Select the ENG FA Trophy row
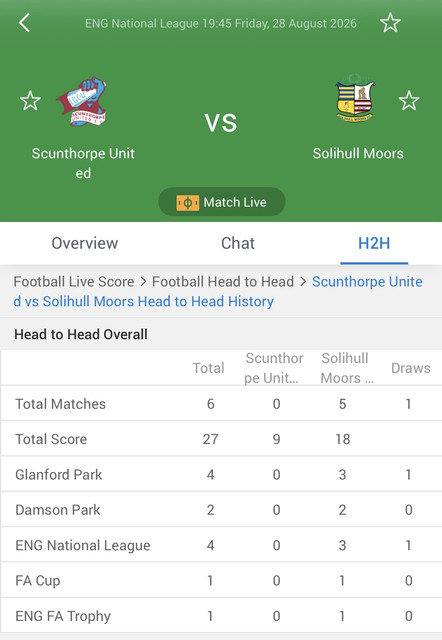The height and width of the screenshot is (640, 442). (x=222, y=616)
